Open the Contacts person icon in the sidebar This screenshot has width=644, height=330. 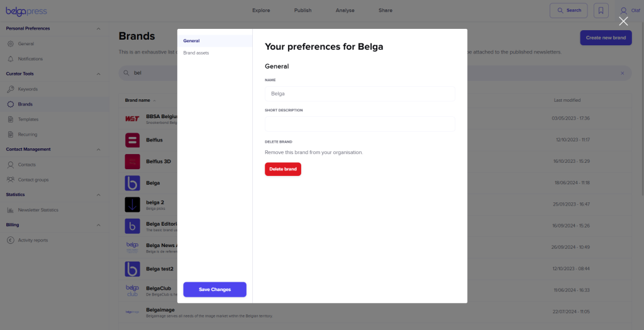point(11,165)
